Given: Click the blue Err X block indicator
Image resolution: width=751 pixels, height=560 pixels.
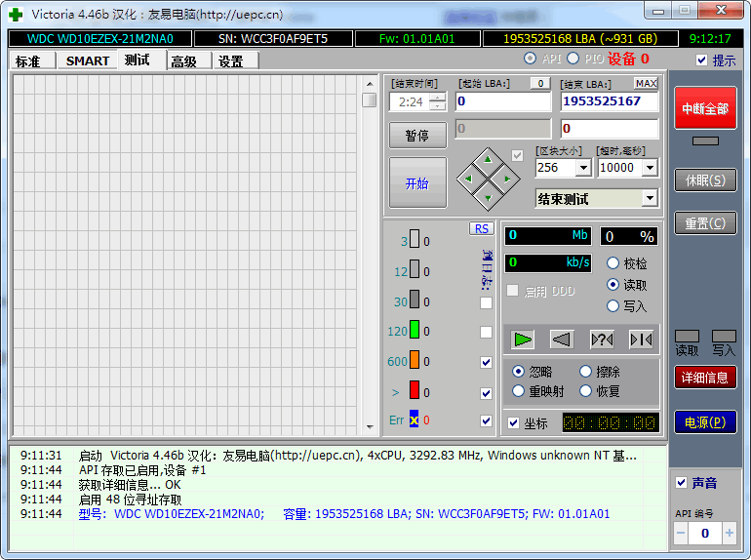Looking at the screenshot, I should (415, 419).
